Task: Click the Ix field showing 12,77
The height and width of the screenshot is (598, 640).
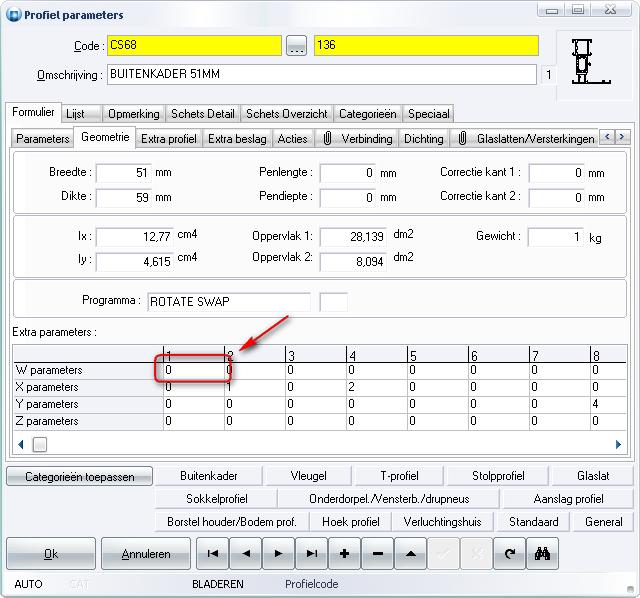Action: click(x=135, y=237)
